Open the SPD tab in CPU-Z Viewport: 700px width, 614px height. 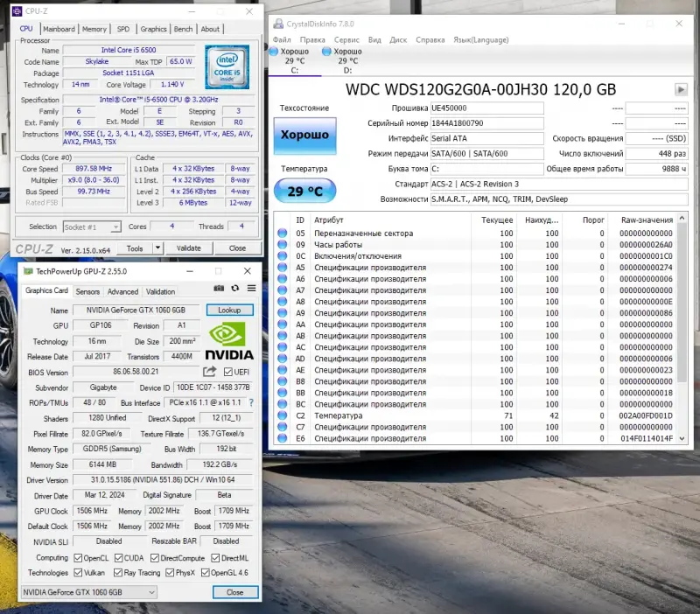(123, 29)
